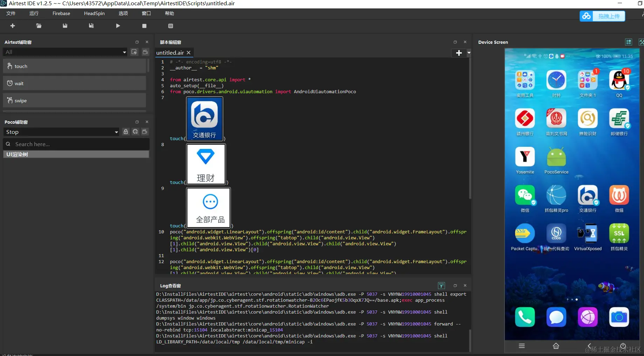The height and width of the screenshot is (356, 644).
Task: Select the UI渲染树 tree root
Action: (x=76, y=155)
